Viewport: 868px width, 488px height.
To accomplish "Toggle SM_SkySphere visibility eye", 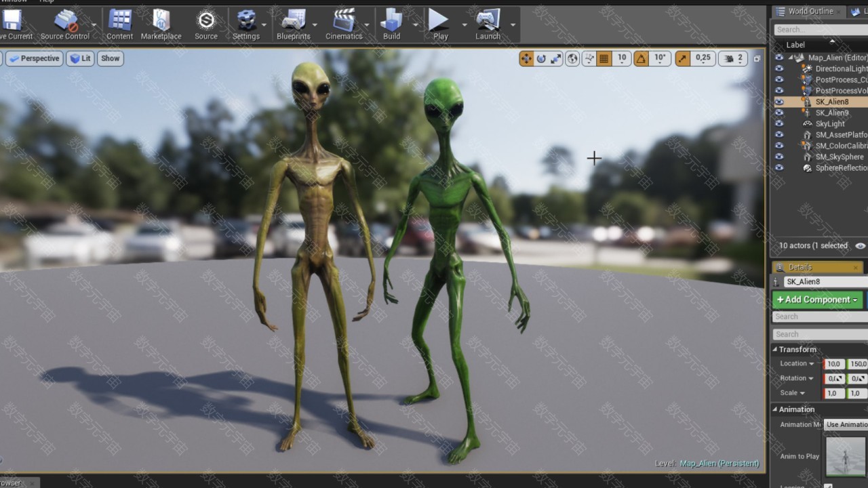I will coord(779,157).
